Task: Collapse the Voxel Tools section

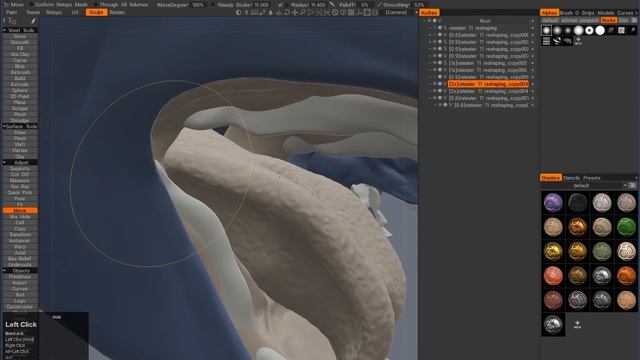Action: (x=5, y=30)
